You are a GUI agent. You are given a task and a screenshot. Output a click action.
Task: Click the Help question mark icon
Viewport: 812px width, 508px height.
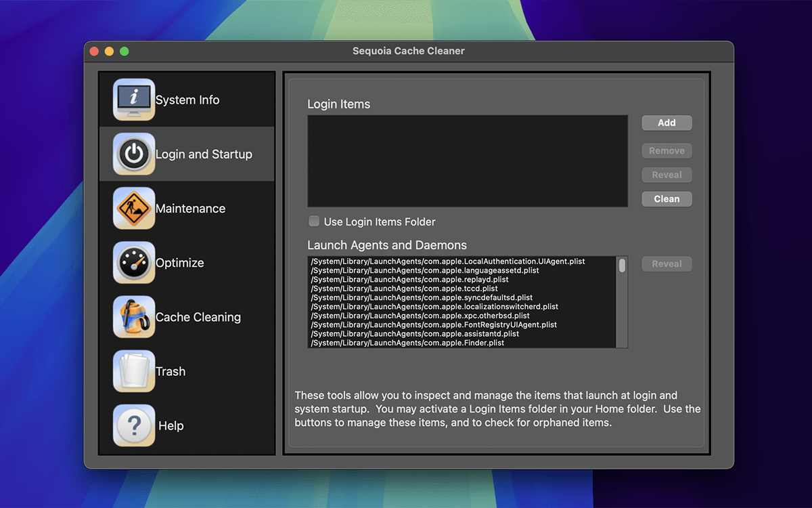click(x=134, y=425)
